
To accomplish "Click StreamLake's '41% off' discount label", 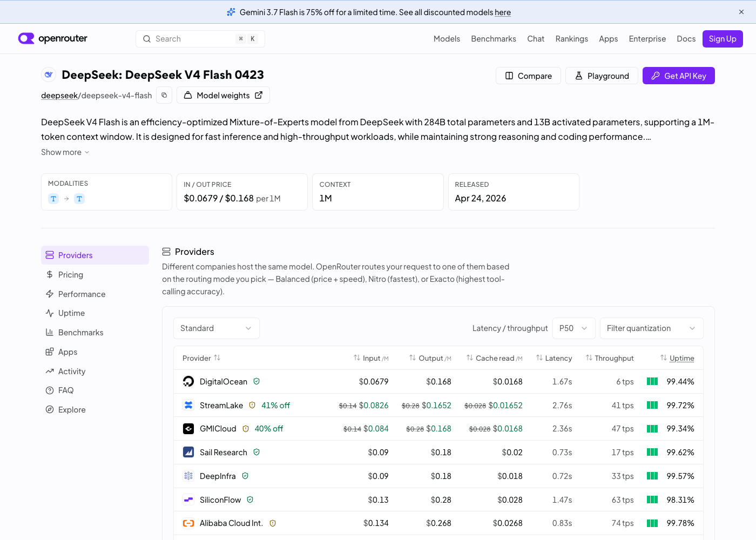I will 275,406.
